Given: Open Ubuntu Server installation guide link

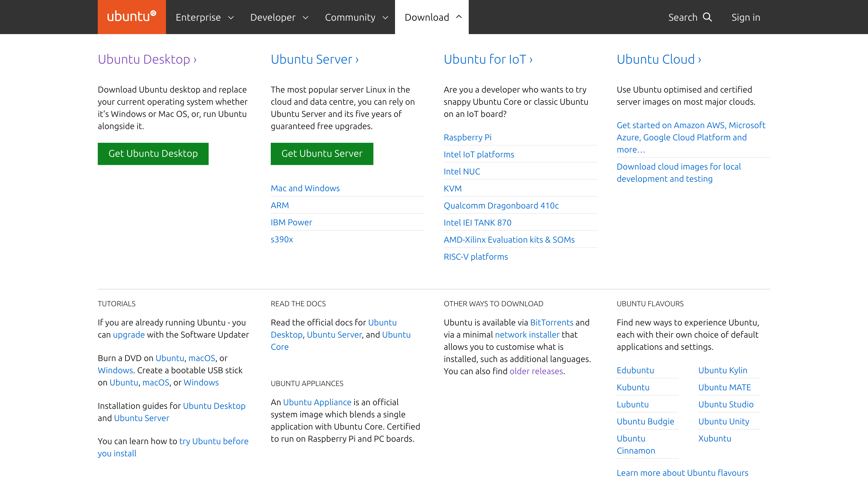Looking at the screenshot, I should click(x=142, y=418).
